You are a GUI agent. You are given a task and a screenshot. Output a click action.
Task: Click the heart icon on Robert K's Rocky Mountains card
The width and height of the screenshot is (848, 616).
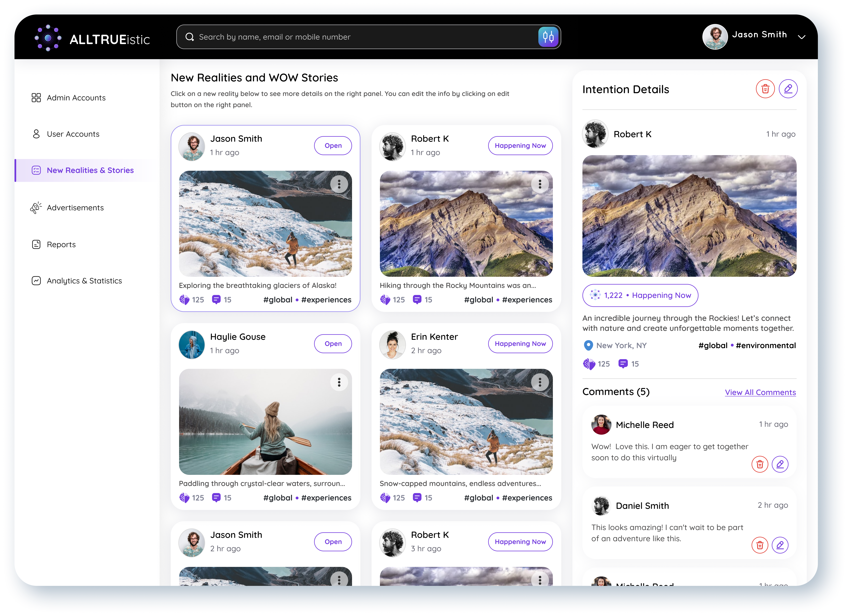(x=385, y=300)
